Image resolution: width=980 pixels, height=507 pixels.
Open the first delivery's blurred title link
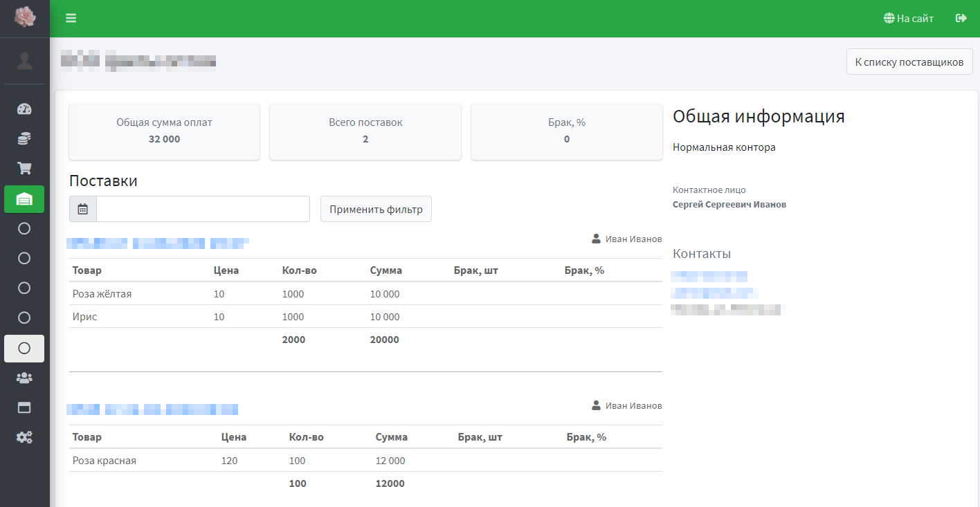click(x=158, y=243)
